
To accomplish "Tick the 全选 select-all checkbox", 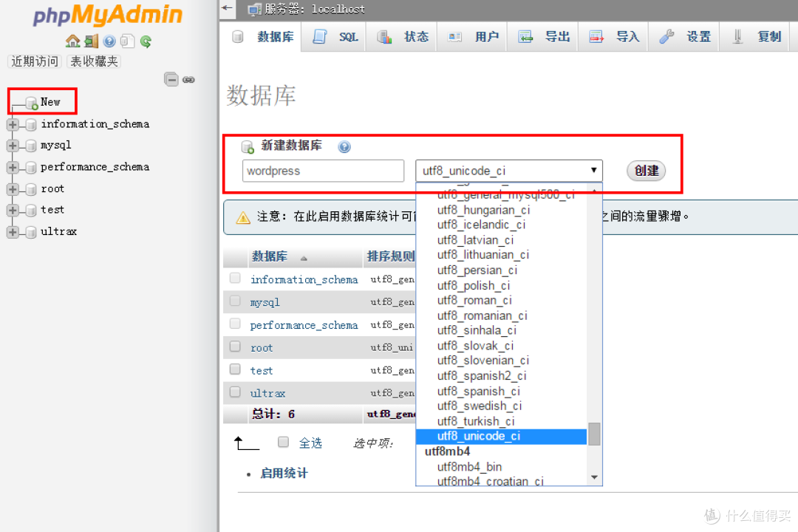I will pyautogui.click(x=284, y=442).
